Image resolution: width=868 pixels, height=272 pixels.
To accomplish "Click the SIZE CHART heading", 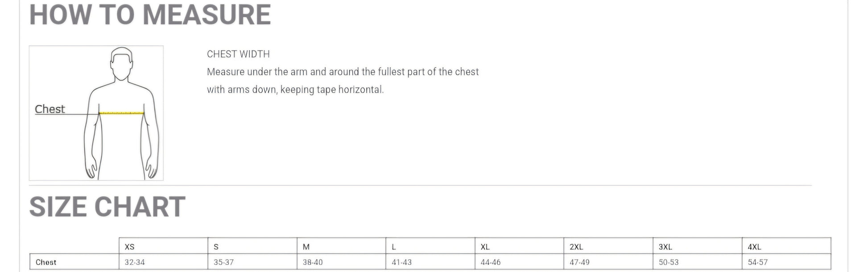I will 107,207.
